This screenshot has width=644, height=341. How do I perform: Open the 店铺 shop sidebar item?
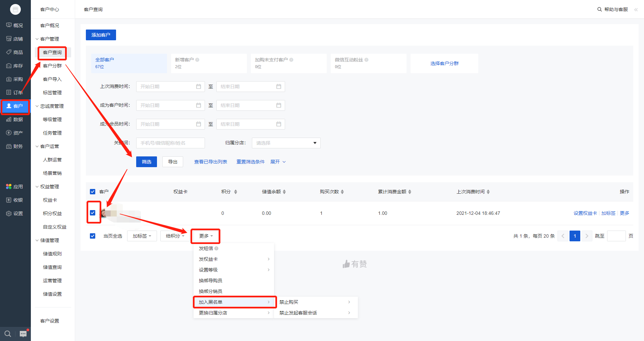(x=15, y=39)
